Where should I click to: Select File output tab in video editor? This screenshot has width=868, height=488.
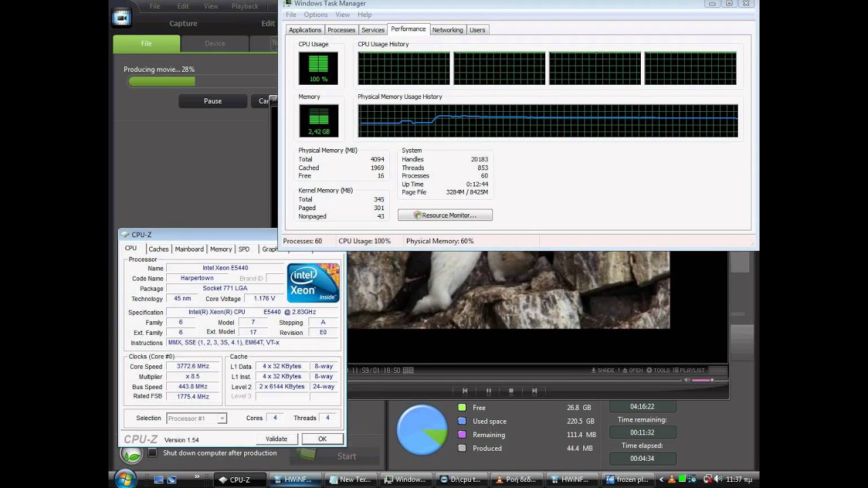(146, 43)
